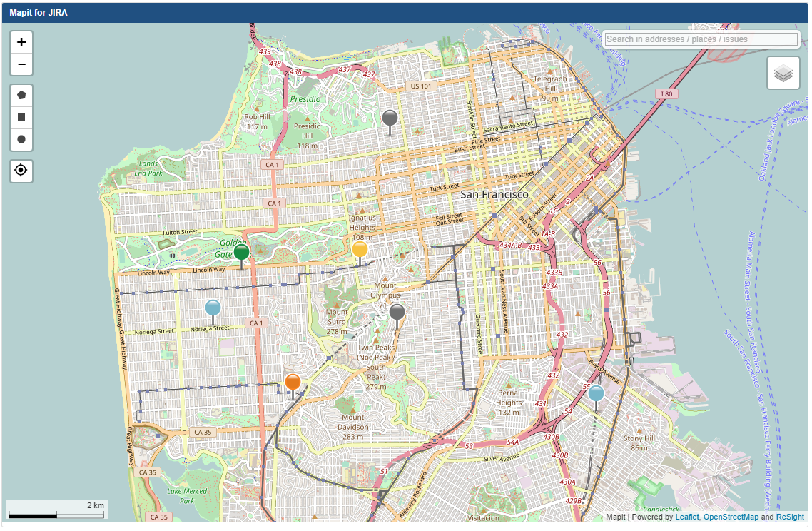Image resolution: width=812 pixels, height=531 pixels.
Task: Open the OpenStreetMap attribution link
Action: pos(731,517)
